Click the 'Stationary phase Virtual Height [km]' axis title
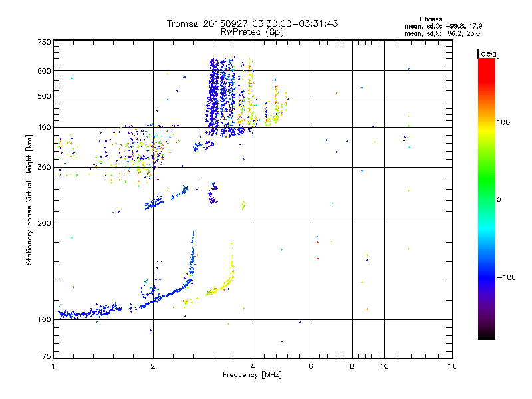Viewport: 532px width, 399px height. 29,199
